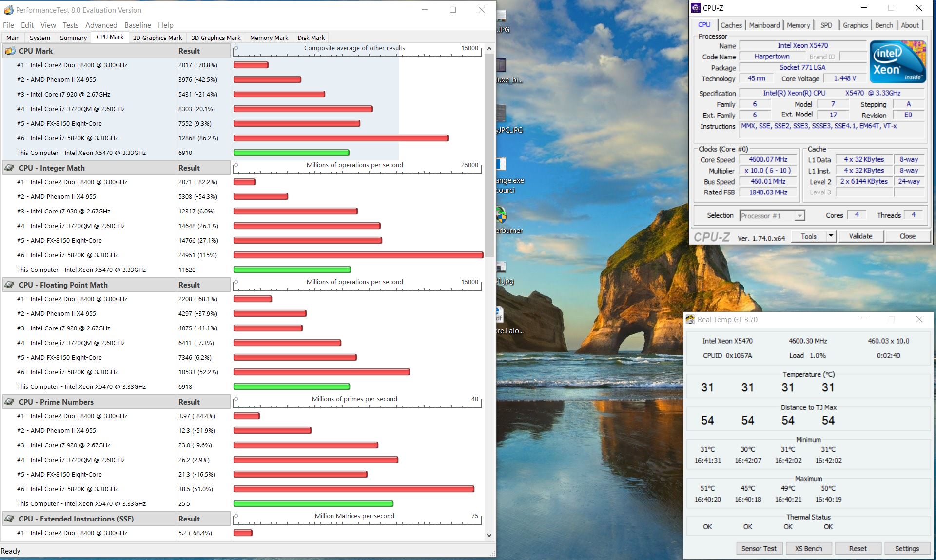The width and height of the screenshot is (936, 560).
Task: Click the Extended Instructions SSE section icon
Action: point(10,519)
